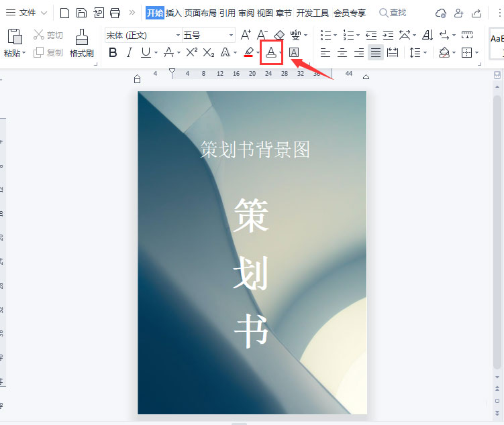Toggle Italic formatting
This screenshot has height=425, width=504.
(x=130, y=52)
